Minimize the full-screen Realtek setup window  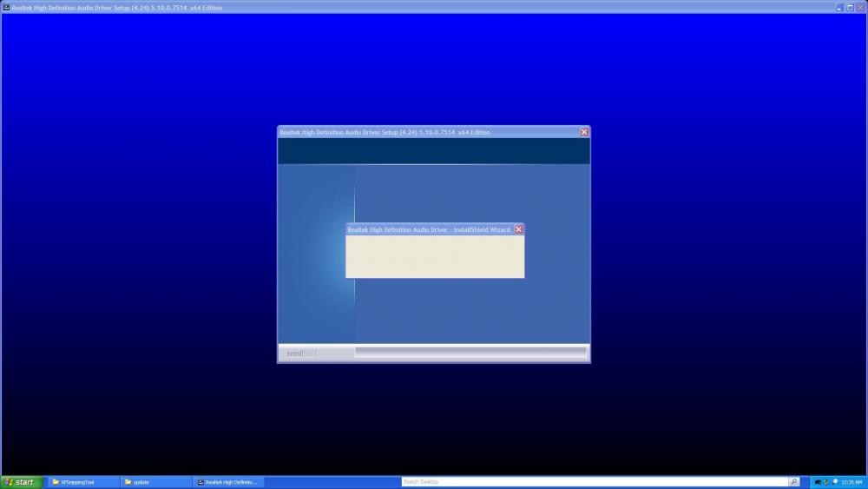point(839,8)
